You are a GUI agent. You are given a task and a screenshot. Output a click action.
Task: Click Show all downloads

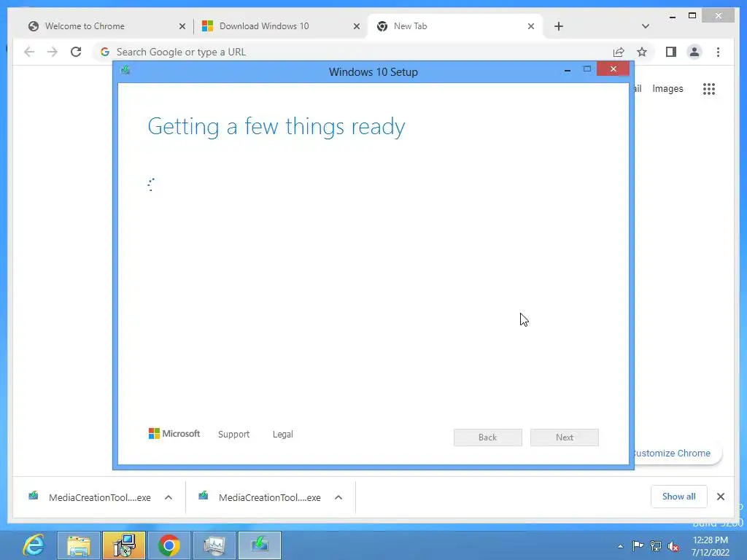coord(679,497)
